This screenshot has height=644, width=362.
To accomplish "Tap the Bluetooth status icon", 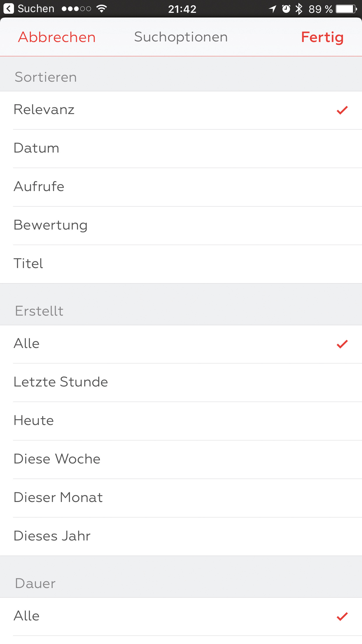I will tap(299, 9).
